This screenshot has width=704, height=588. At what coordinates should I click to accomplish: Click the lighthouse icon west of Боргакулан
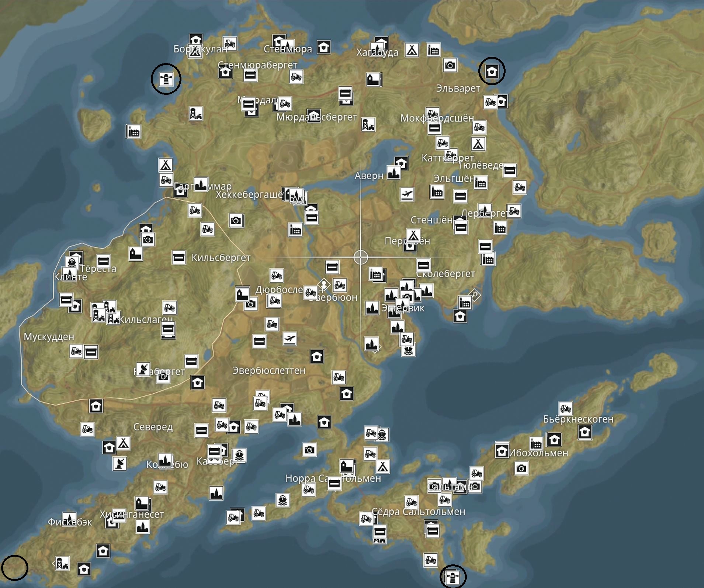[x=166, y=79]
